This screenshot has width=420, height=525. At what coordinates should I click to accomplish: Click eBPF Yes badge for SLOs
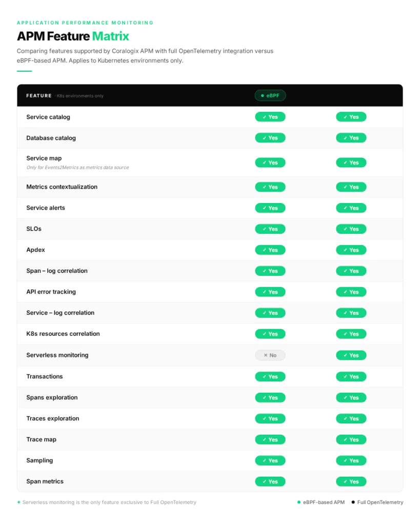coord(270,229)
